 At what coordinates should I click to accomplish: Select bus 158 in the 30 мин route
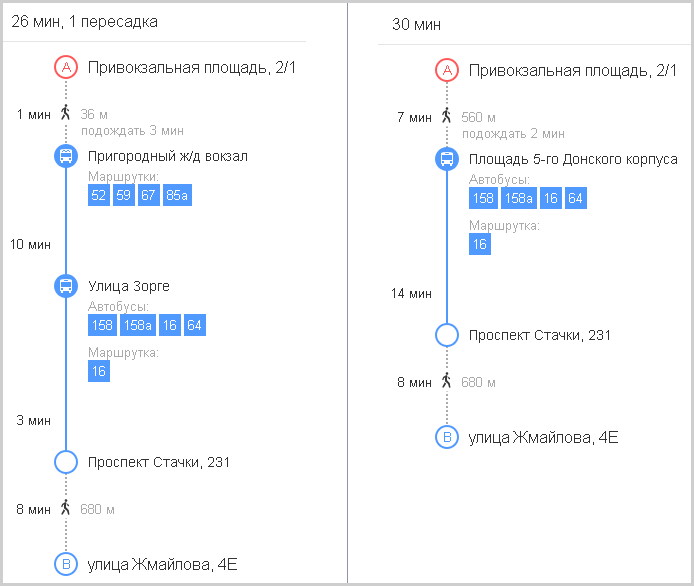(483, 198)
